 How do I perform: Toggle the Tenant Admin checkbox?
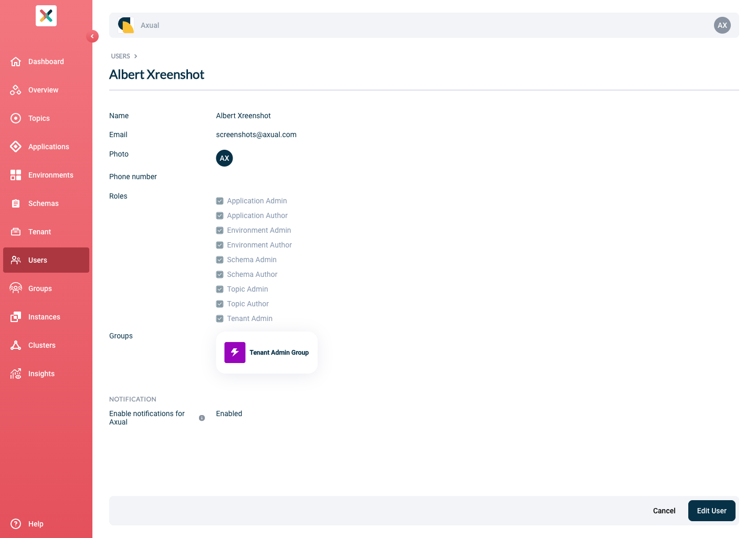coord(219,318)
